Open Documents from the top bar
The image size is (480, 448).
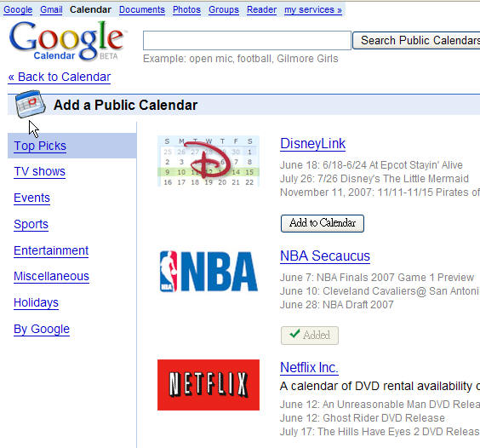point(142,10)
